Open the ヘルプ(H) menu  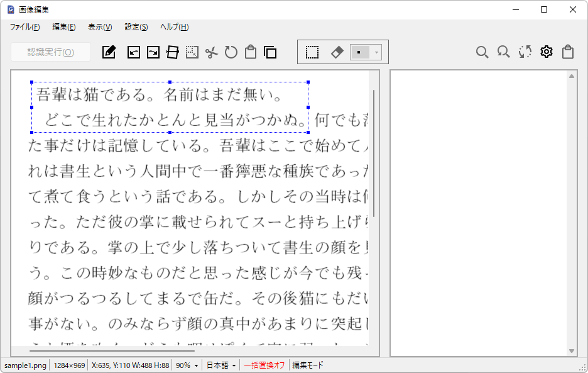point(175,27)
